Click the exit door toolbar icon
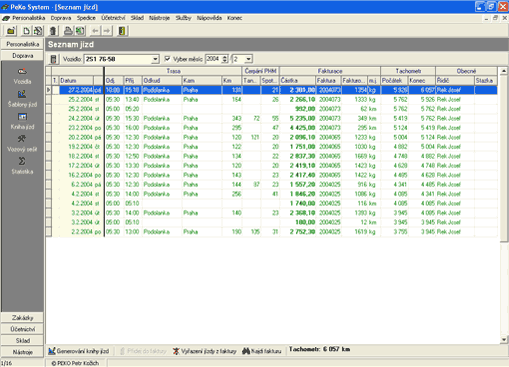Viewport: 509px width, 367px height. pyautogui.click(x=122, y=31)
